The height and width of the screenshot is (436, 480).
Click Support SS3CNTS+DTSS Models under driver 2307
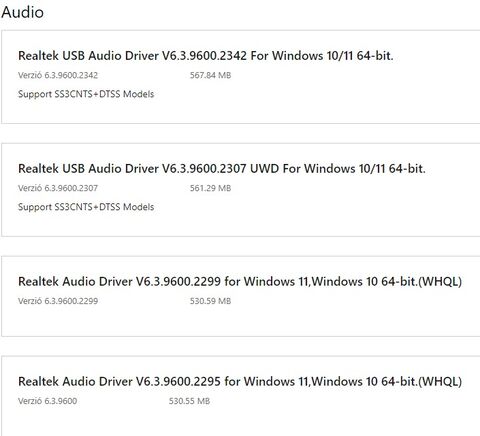[86, 207]
